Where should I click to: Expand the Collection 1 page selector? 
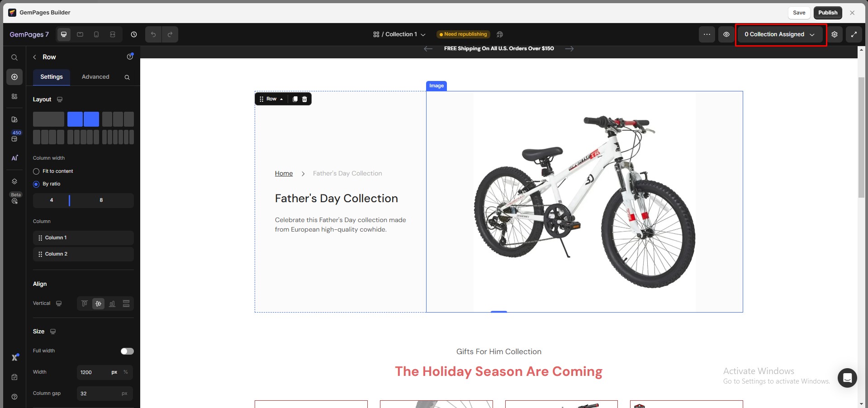point(399,34)
